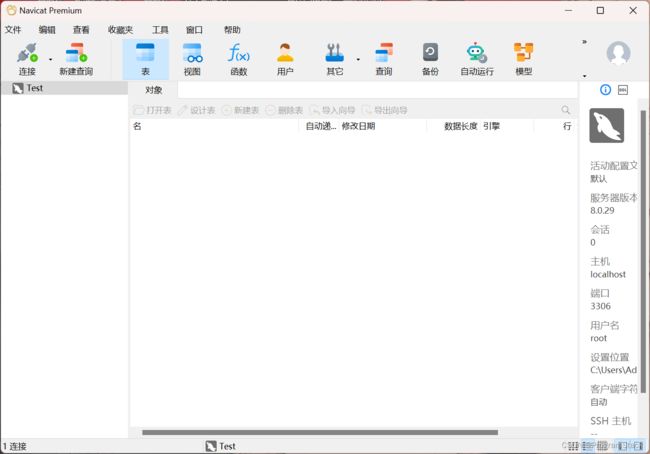650x454 pixels.
Task: Open the 收藏夹 menu
Action: pos(120,30)
